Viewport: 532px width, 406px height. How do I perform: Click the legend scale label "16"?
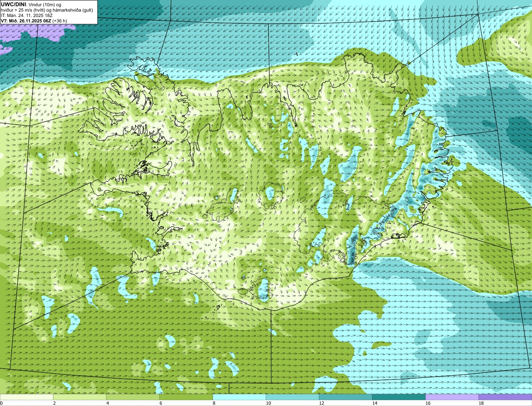click(428, 403)
